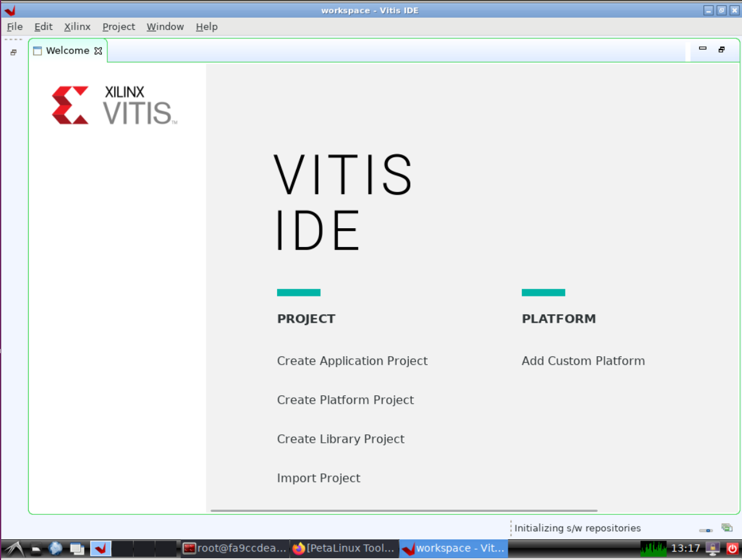
Task: Open the File menu
Action: click(x=15, y=27)
